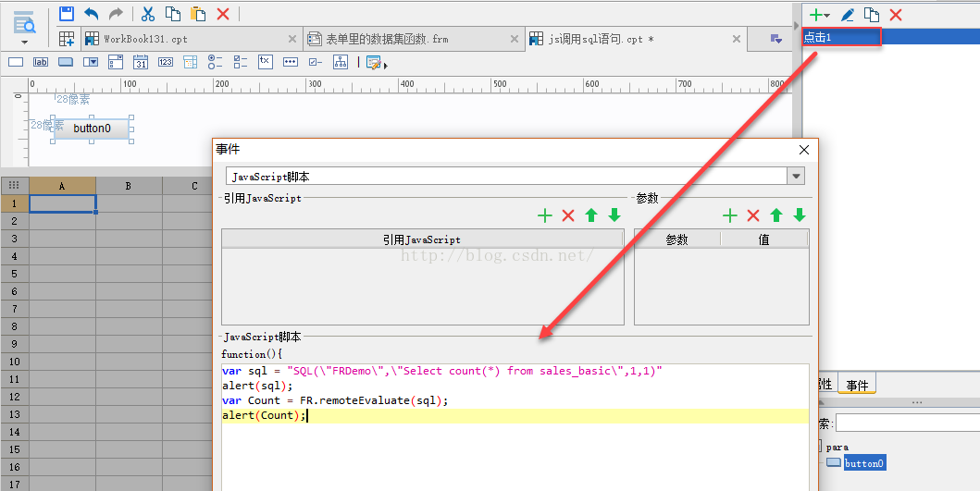Expand the preview dropdown arrow at top left
Screen dimensions: 980x491
click(25, 42)
